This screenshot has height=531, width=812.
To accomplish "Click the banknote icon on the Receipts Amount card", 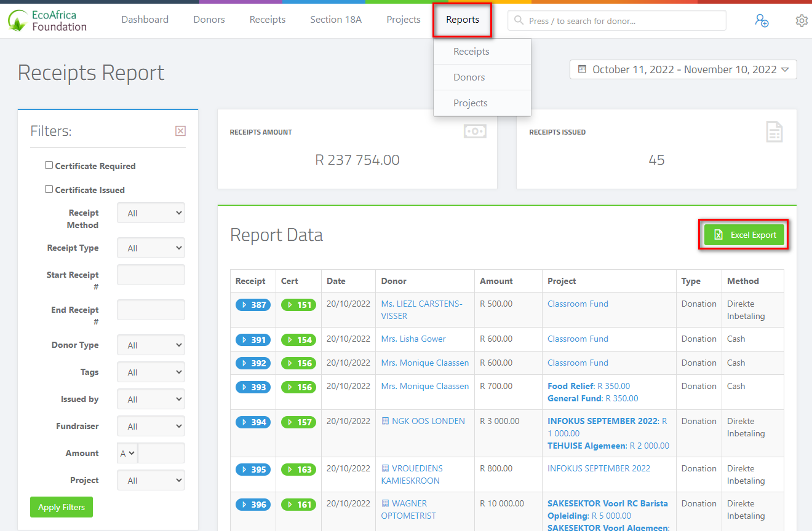I will point(475,131).
